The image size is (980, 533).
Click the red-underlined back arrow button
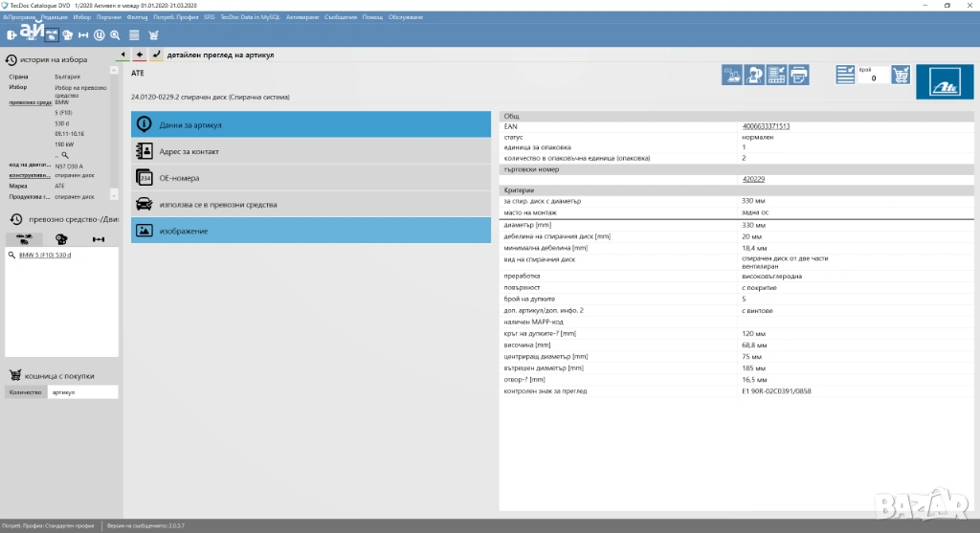point(140,56)
